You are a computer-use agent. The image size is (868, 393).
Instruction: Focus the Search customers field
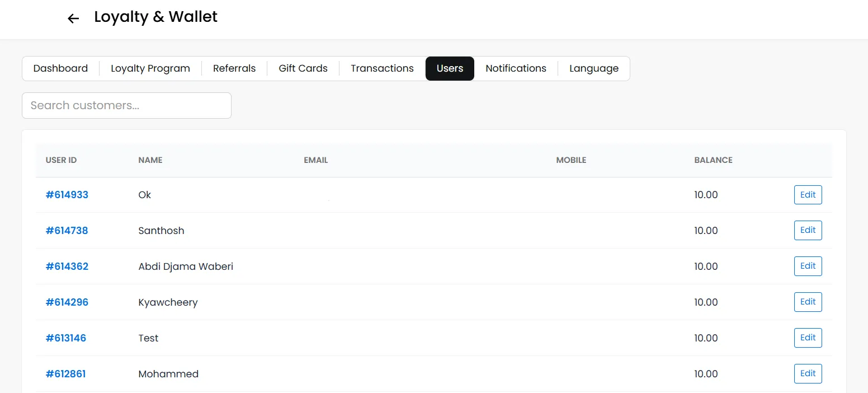click(126, 105)
